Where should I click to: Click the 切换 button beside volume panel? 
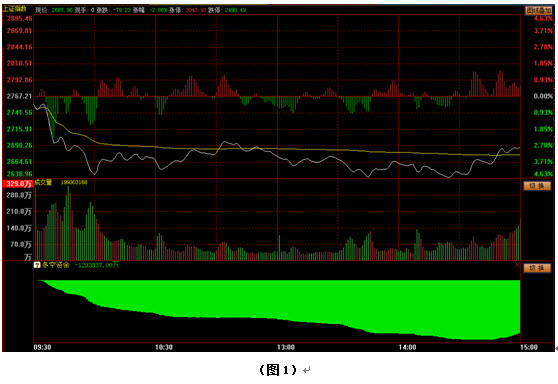(537, 186)
